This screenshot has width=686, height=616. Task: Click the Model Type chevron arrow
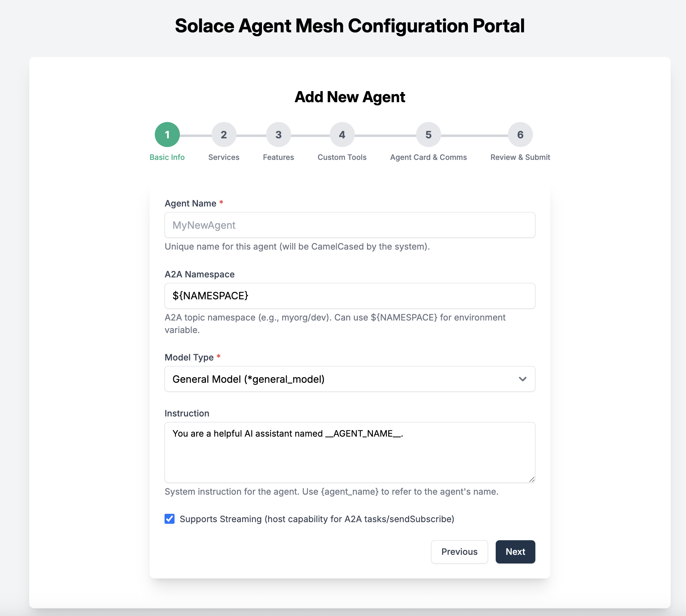pos(523,379)
